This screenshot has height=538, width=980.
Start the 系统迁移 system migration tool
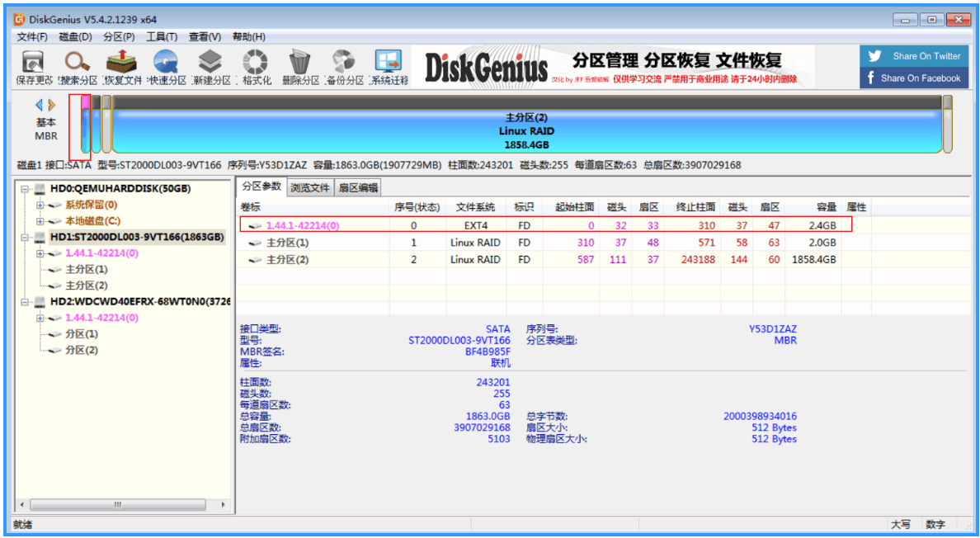(x=389, y=68)
